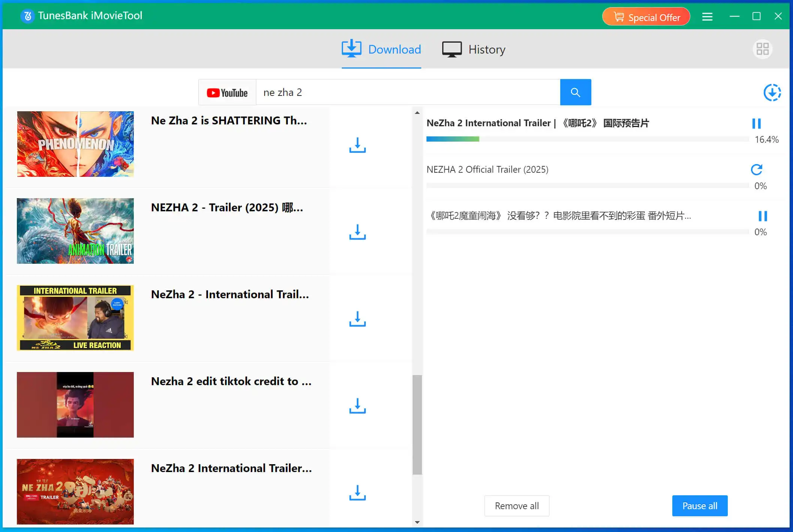Pause the Chinese-titled 哪吒2魔童闹海 download
The image size is (793, 532).
(x=762, y=216)
